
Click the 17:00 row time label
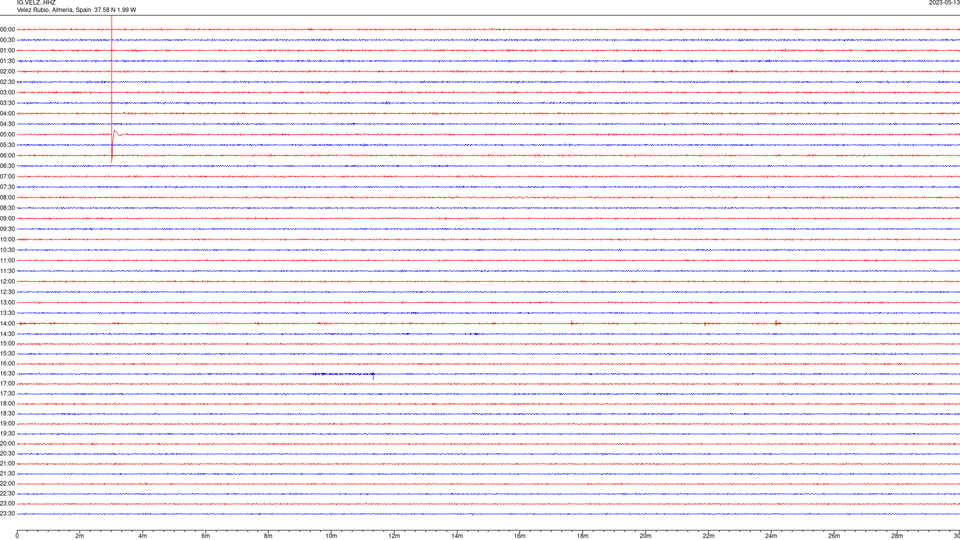click(x=7, y=383)
